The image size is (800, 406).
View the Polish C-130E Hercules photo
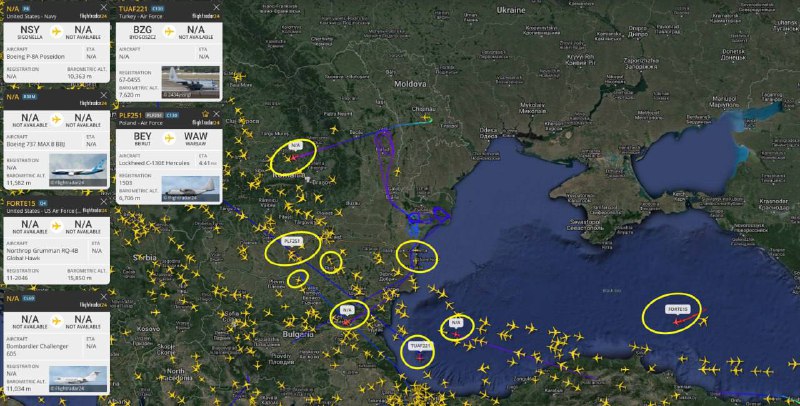tap(191, 189)
